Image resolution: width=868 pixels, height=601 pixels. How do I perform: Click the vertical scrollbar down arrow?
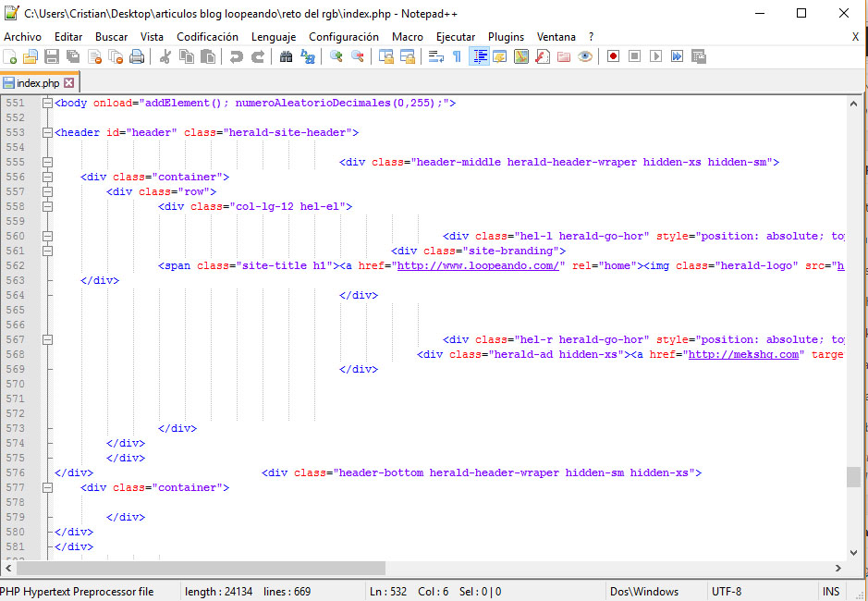pyautogui.click(x=853, y=552)
